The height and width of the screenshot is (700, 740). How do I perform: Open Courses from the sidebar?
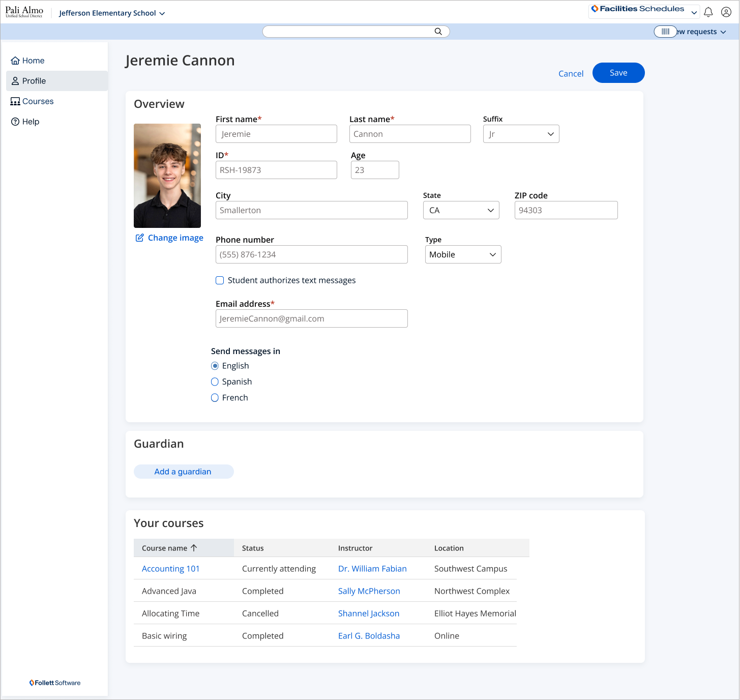(38, 101)
